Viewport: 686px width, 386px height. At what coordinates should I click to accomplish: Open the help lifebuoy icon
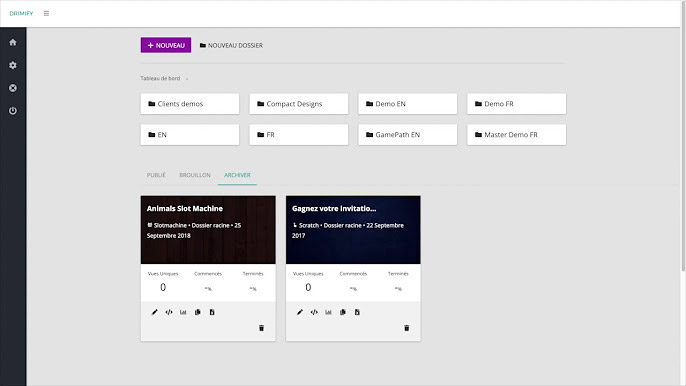point(13,88)
